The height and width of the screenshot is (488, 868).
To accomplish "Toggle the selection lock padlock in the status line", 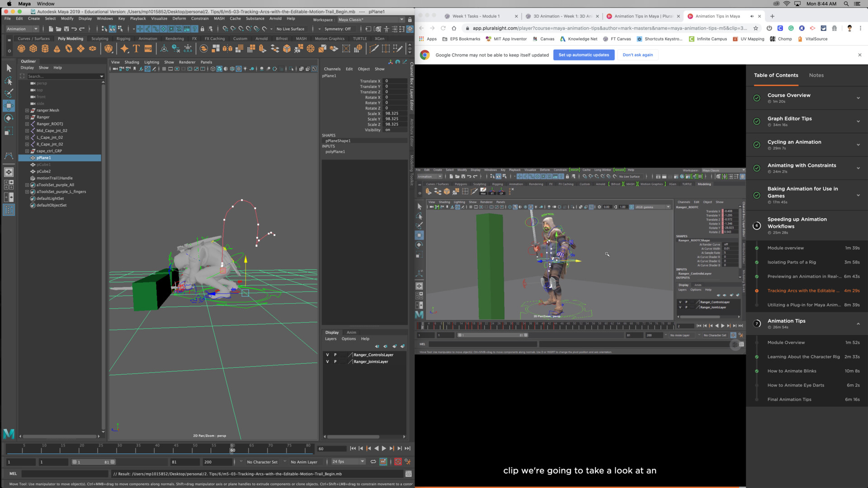I will point(203,28).
